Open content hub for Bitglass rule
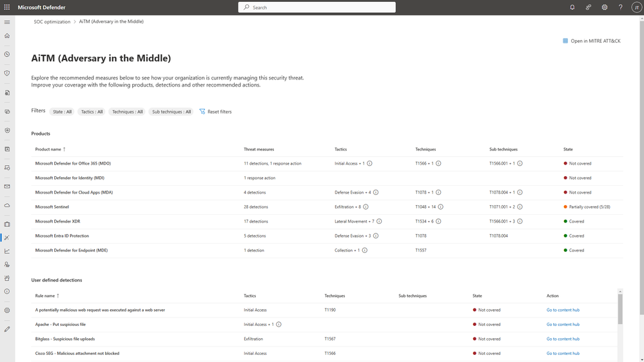Screen dimensions: 644x362 point(563,339)
